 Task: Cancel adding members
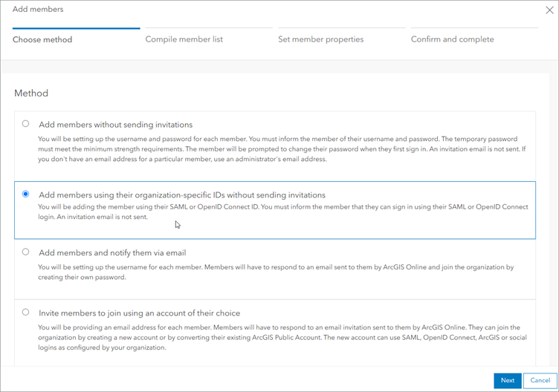[x=540, y=380]
